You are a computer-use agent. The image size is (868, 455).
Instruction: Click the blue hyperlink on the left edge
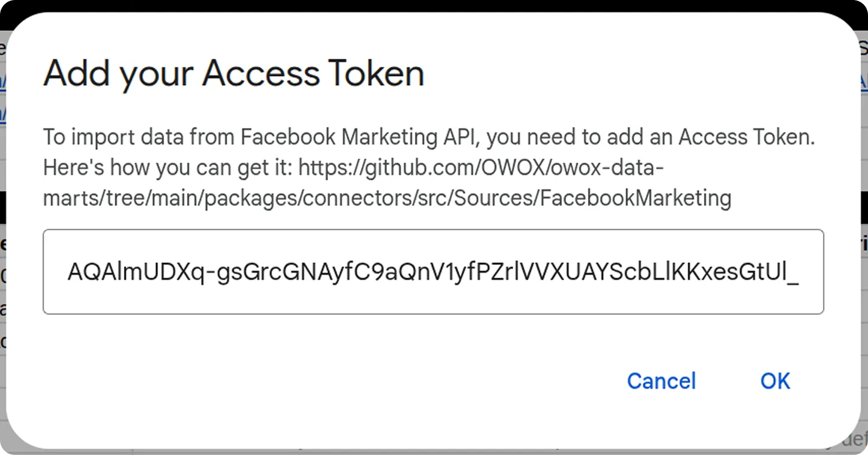click(3, 82)
